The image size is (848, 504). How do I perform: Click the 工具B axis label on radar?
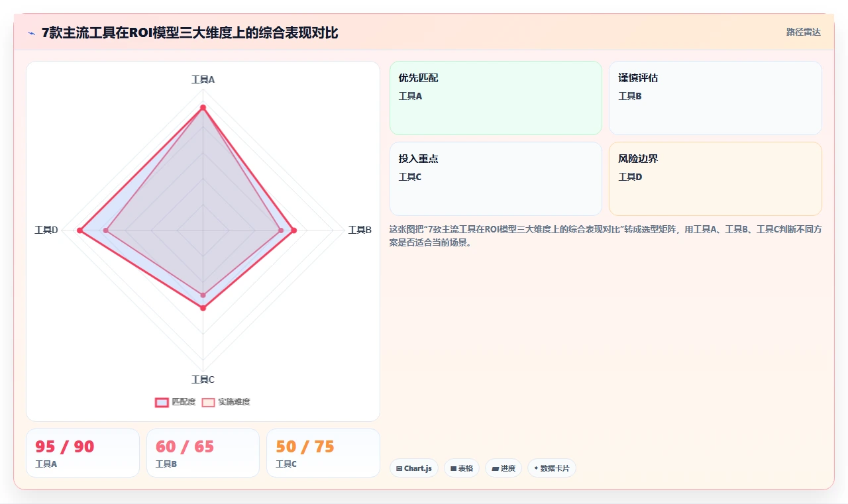coord(360,230)
